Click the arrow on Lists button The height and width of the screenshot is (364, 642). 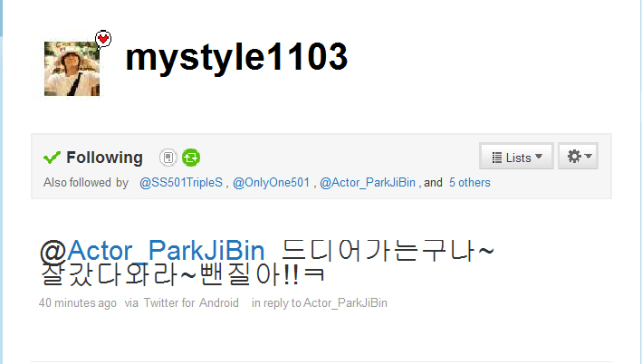[539, 157]
